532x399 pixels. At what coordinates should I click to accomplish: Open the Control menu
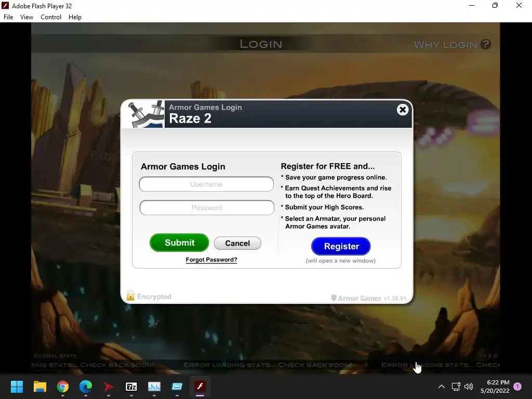(x=51, y=17)
